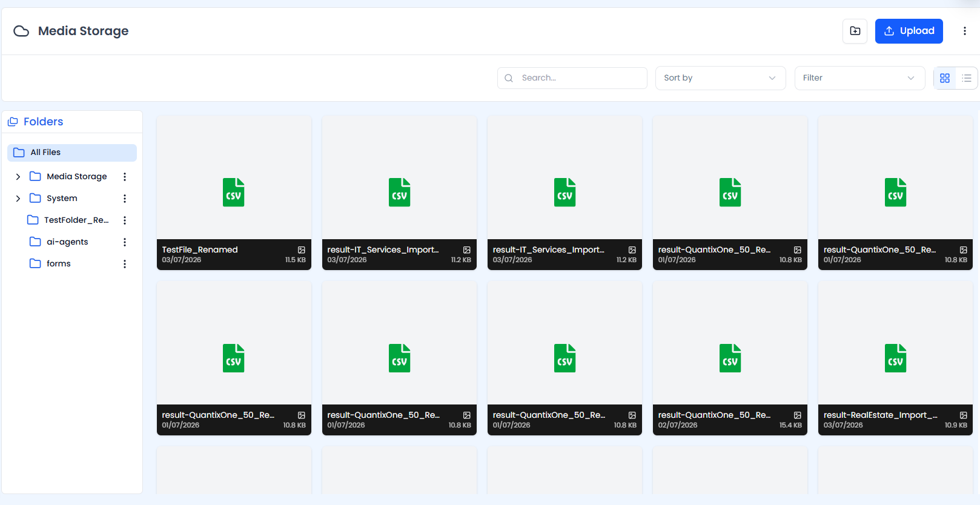Open the System folder
Image resolution: width=980 pixels, height=505 pixels.
coord(62,199)
